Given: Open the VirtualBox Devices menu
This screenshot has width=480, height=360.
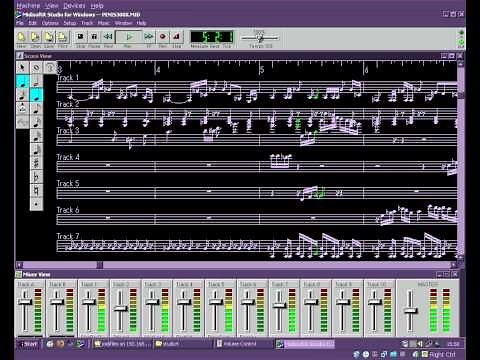Looking at the screenshot, I should point(74,6).
